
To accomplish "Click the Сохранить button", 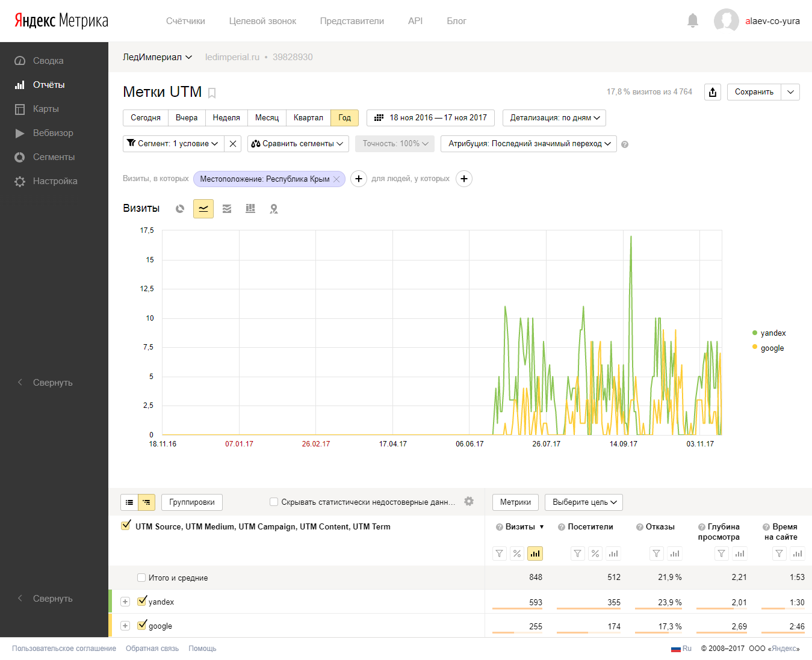I will (754, 92).
